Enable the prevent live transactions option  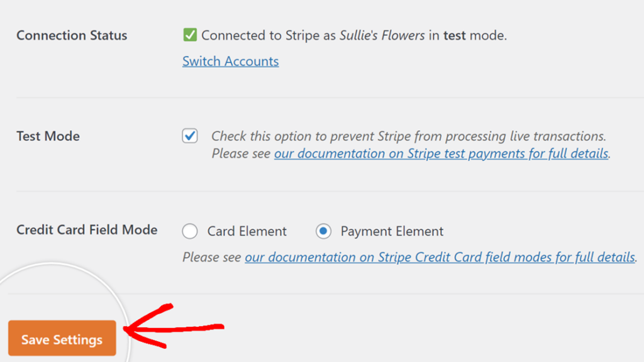pos(189,136)
